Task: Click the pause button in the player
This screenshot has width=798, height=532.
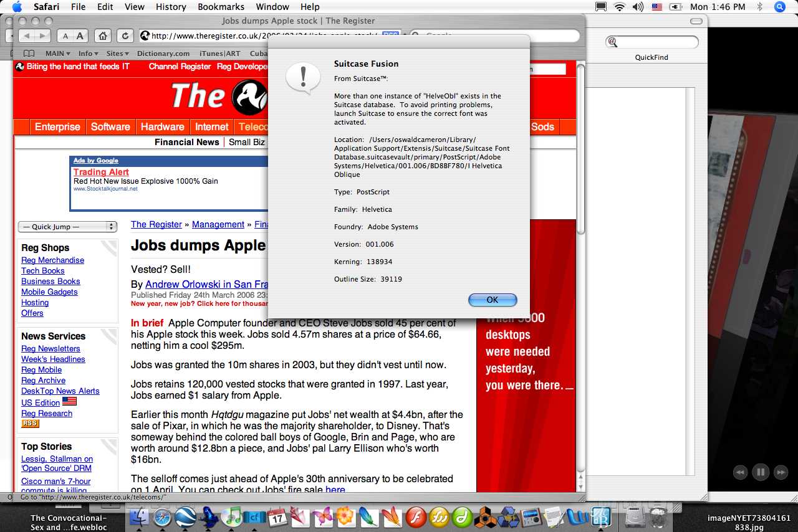Action: 761,472
